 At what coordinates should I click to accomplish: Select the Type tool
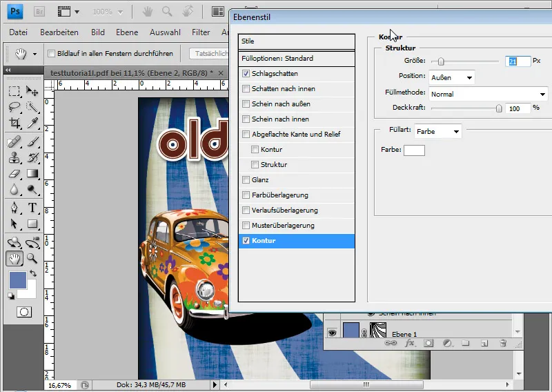click(x=32, y=208)
